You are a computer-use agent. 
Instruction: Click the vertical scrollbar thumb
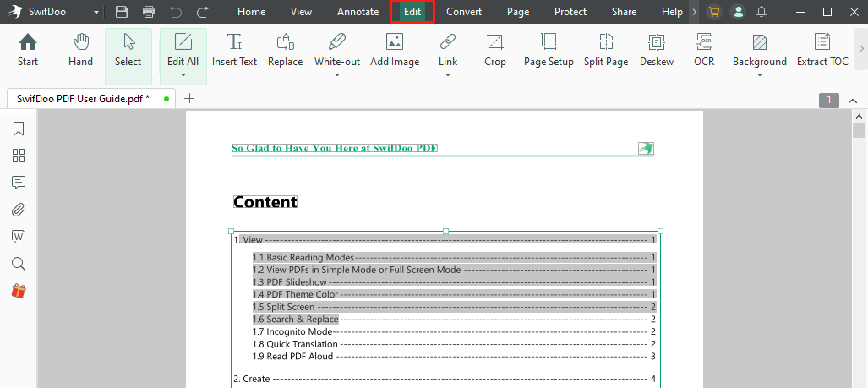tap(860, 131)
